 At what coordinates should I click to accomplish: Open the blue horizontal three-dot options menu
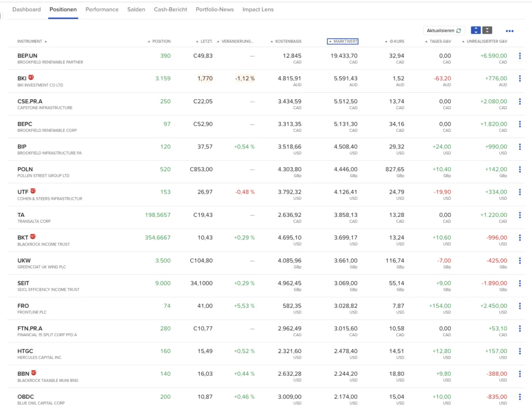pos(510,31)
